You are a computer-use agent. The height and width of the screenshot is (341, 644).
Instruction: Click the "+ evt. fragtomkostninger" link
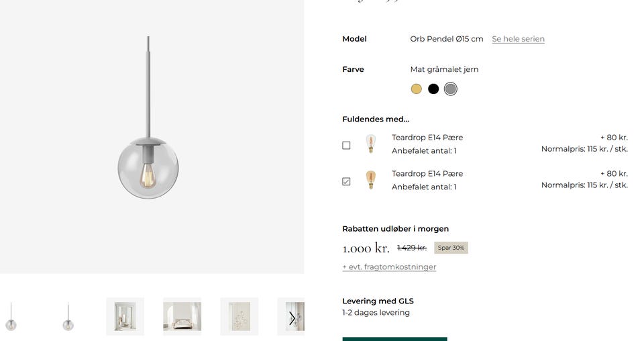coord(389,267)
